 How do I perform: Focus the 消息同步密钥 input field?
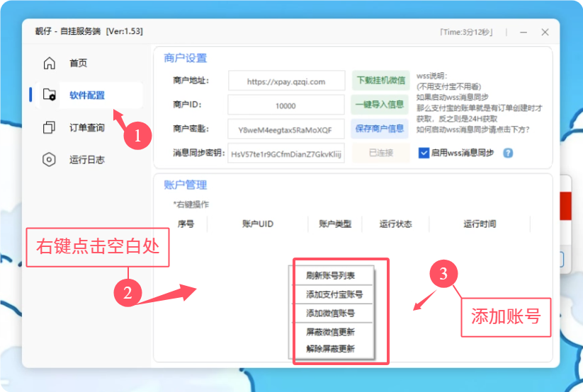tap(286, 153)
